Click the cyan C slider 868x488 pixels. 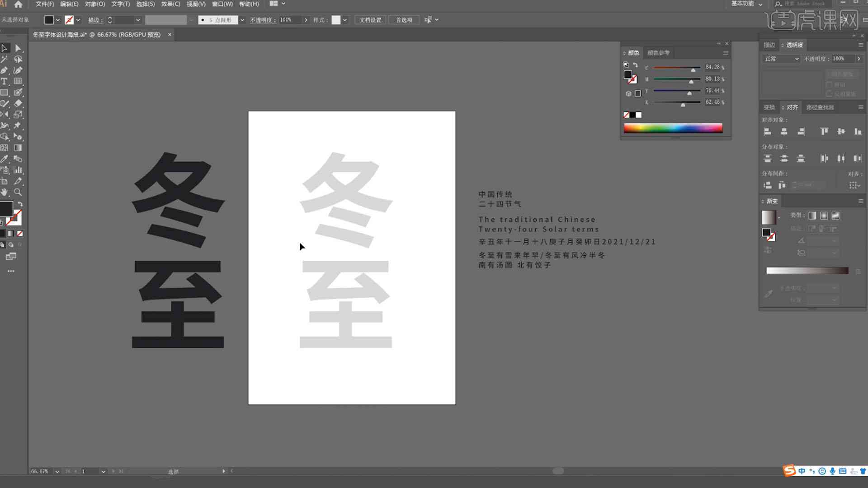677,68
